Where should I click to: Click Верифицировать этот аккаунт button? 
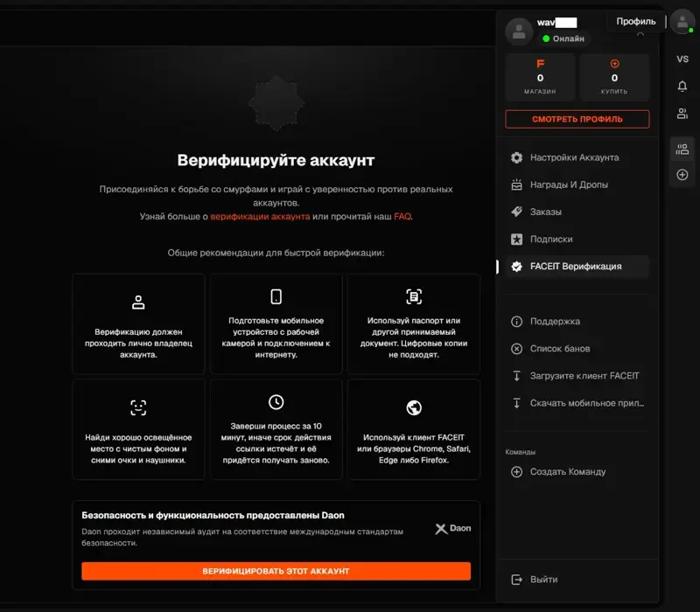(276, 571)
